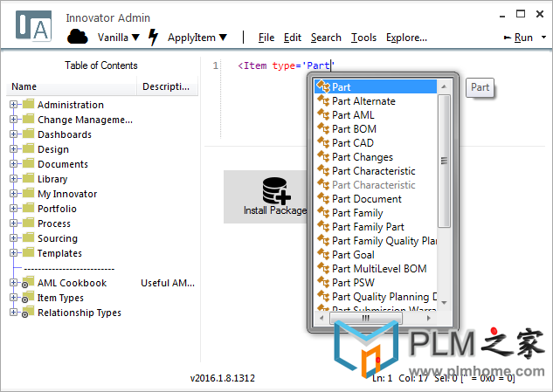Click the icon beside Part PSW
The height and width of the screenshot is (392, 553).
pyautogui.click(x=323, y=282)
